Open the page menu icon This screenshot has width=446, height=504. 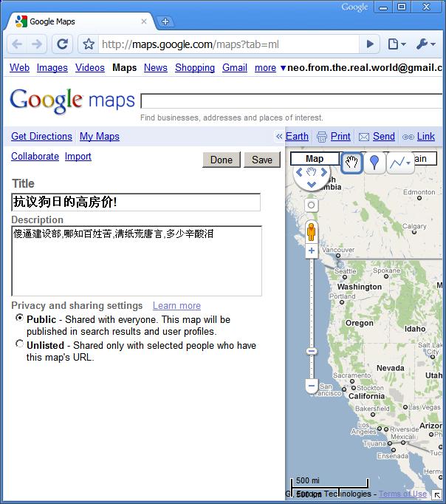397,44
